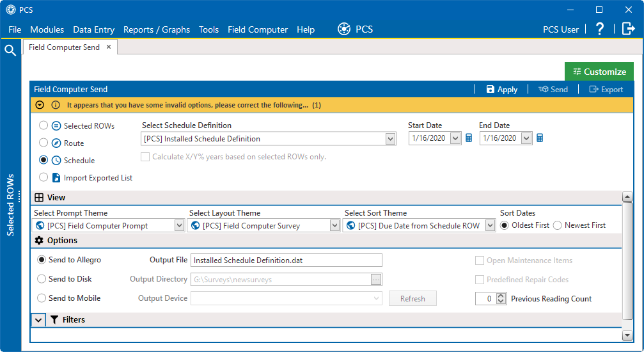644x352 pixels.
Task: Select Oldest First sort option
Action: click(x=505, y=225)
